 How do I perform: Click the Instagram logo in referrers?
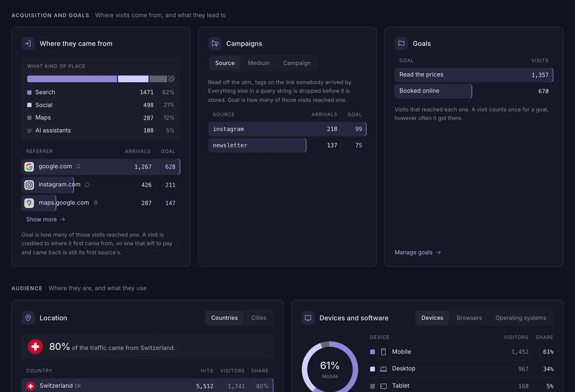point(29,185)
